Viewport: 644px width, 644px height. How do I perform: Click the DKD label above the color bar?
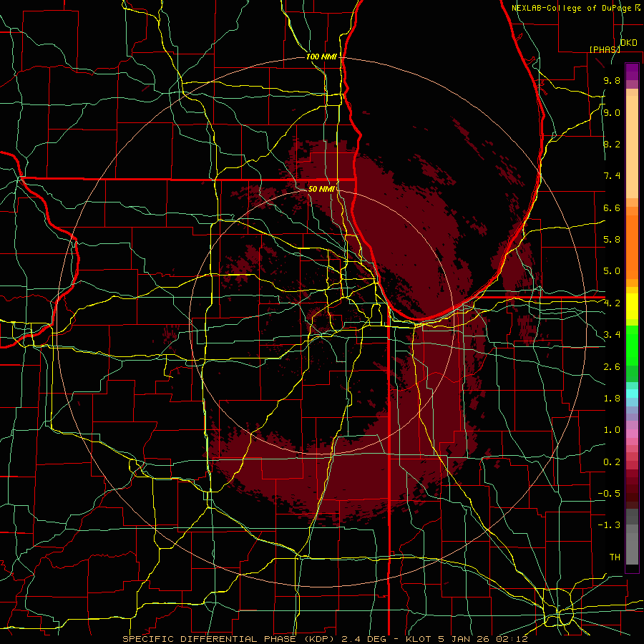[x=629, y=43]
